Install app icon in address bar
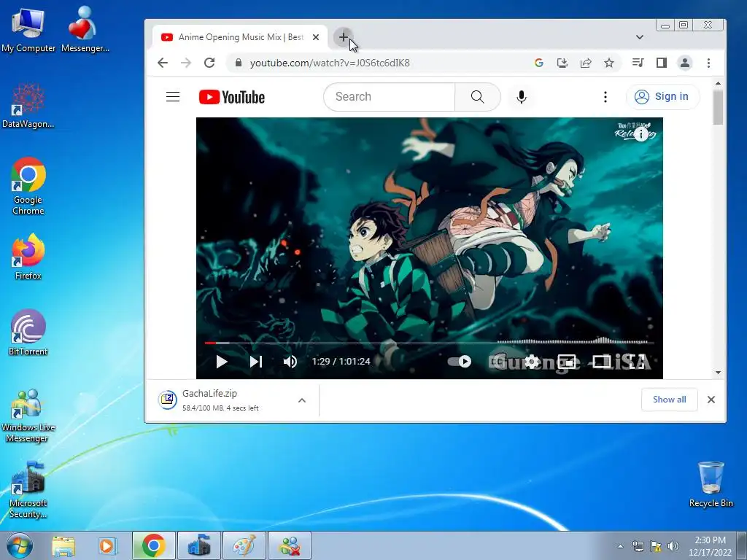Viewport: 747px width, 560px height. tap(562, 63)
